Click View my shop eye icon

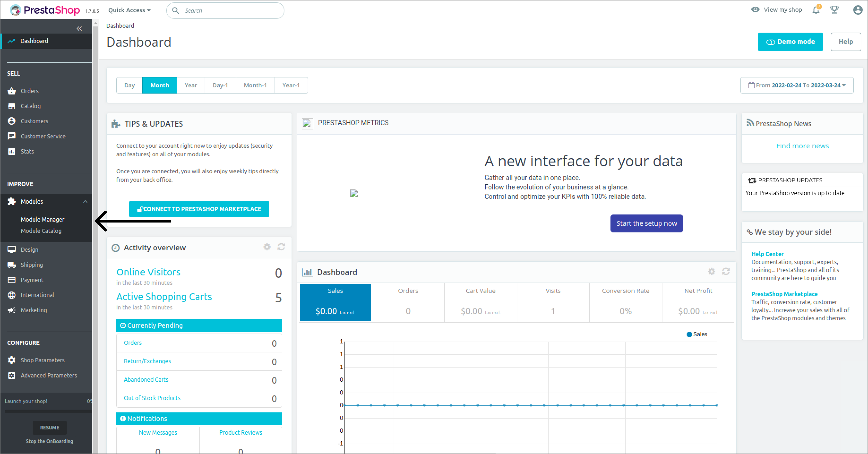click(756, 10)
